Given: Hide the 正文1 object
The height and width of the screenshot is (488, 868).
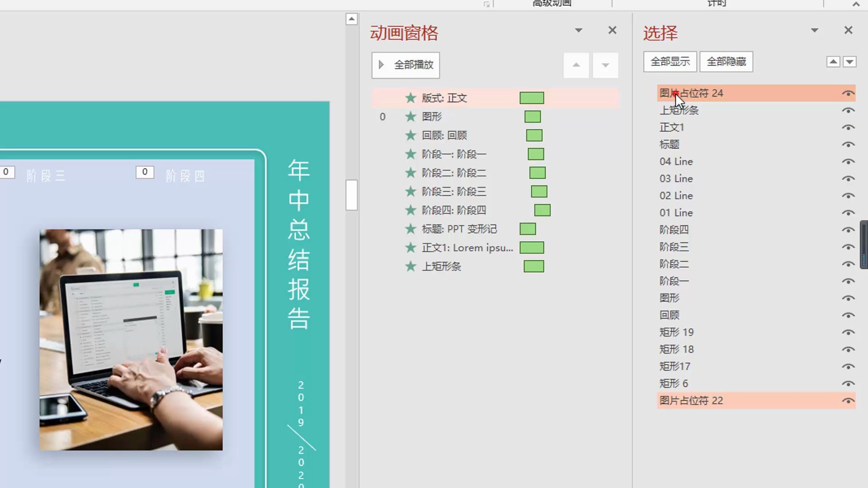Looking at the screenshot, I should pyautogui.click(x=848, y=127).
